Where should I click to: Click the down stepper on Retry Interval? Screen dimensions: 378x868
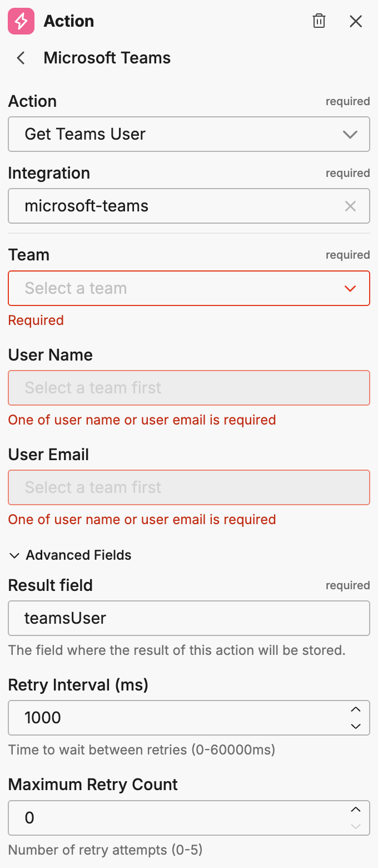pos(356,726)
